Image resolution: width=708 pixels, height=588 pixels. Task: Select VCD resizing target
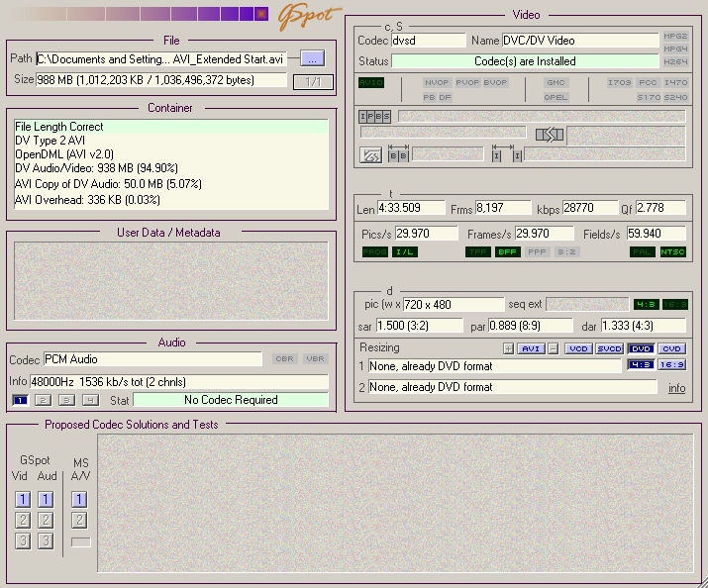click(578, 348)
